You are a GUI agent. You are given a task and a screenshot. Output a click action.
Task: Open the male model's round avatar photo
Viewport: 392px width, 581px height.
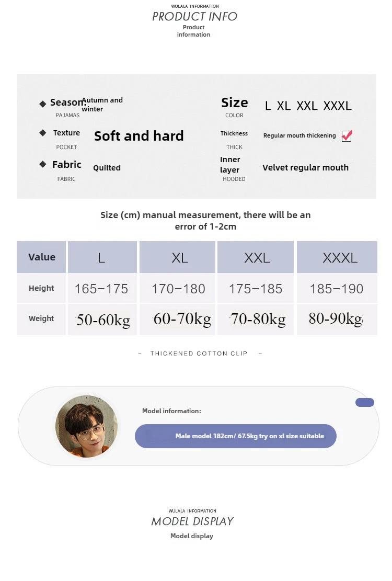(x=86, y=426)
